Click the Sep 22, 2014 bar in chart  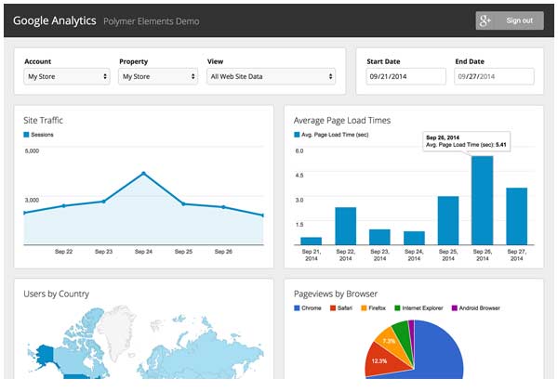(346, 226)
